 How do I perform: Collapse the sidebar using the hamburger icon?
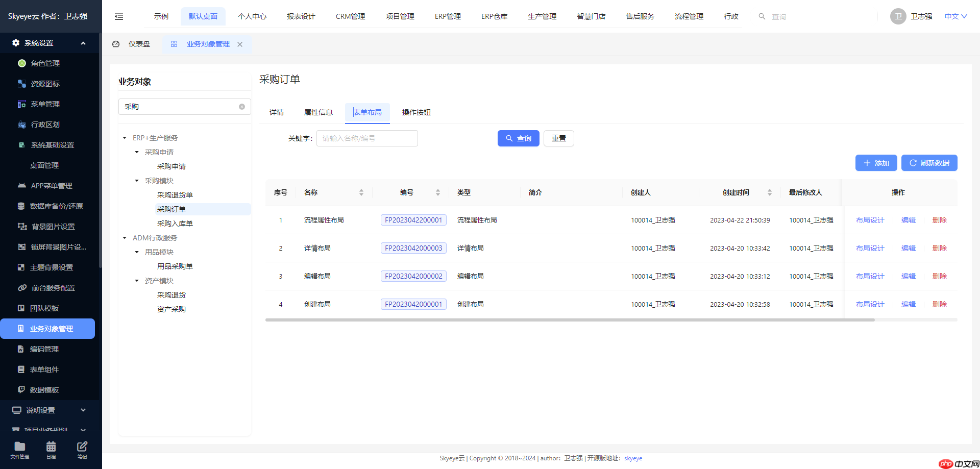click(x=119, y=16)
